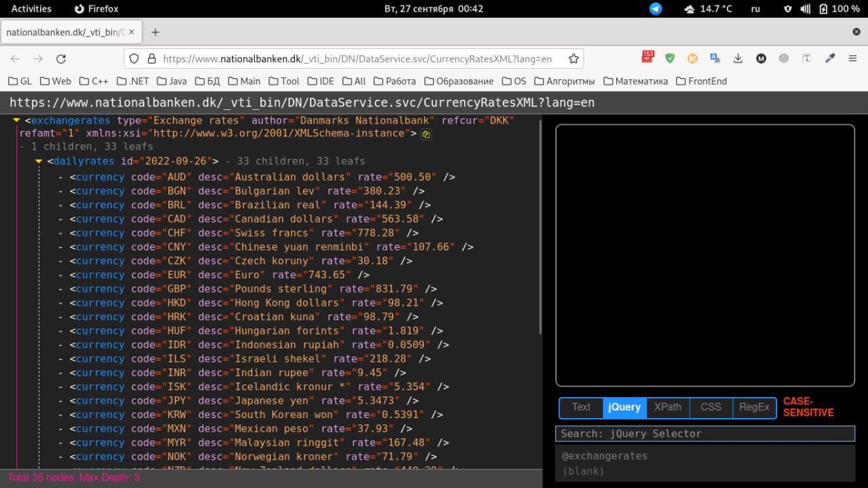The width and height of the screenshot is (868, 488).
Task: Open the translate extension icon
Action: [715, 59]
